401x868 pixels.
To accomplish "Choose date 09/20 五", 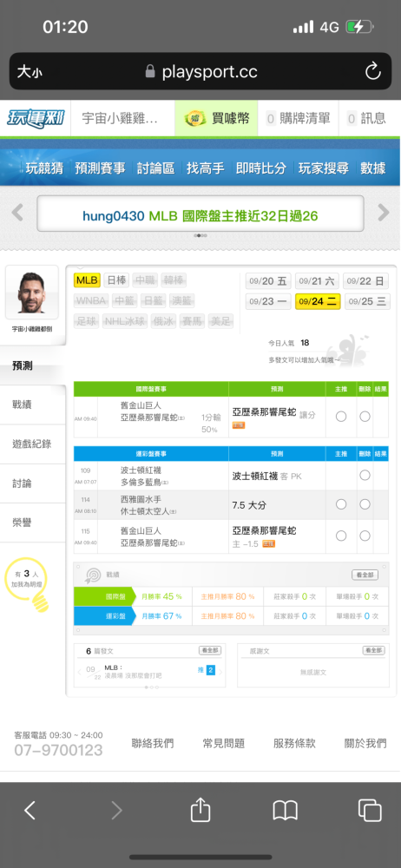I will click(268, 281).
